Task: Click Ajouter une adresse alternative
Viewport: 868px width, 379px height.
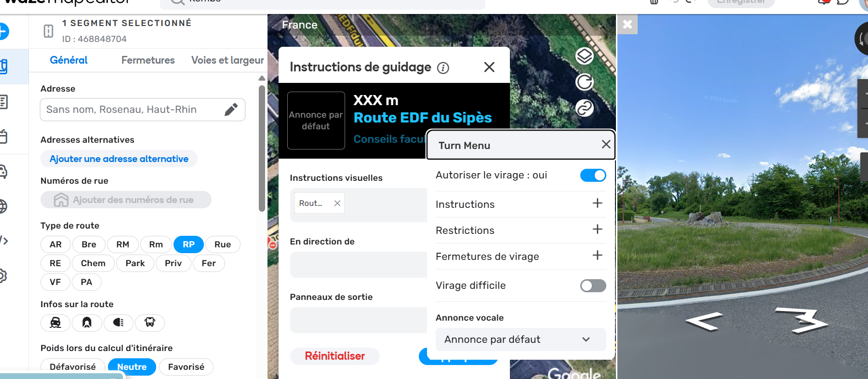Action: 119,159
